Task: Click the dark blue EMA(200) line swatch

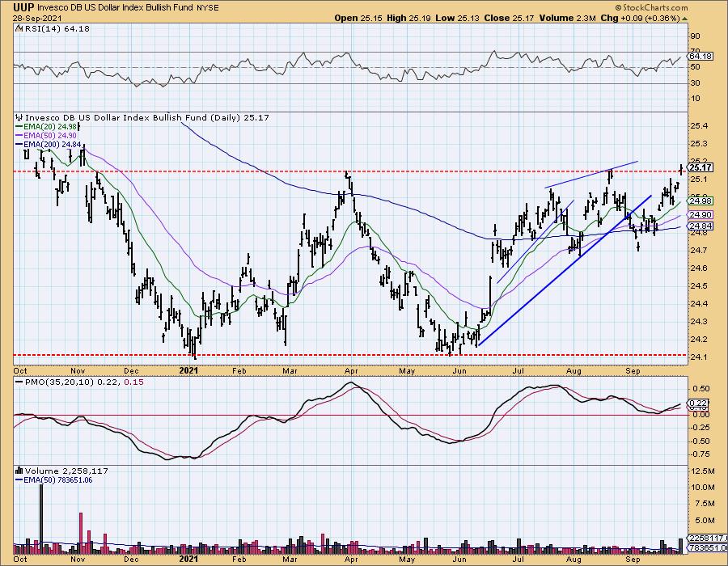Action: click(19, 144)
